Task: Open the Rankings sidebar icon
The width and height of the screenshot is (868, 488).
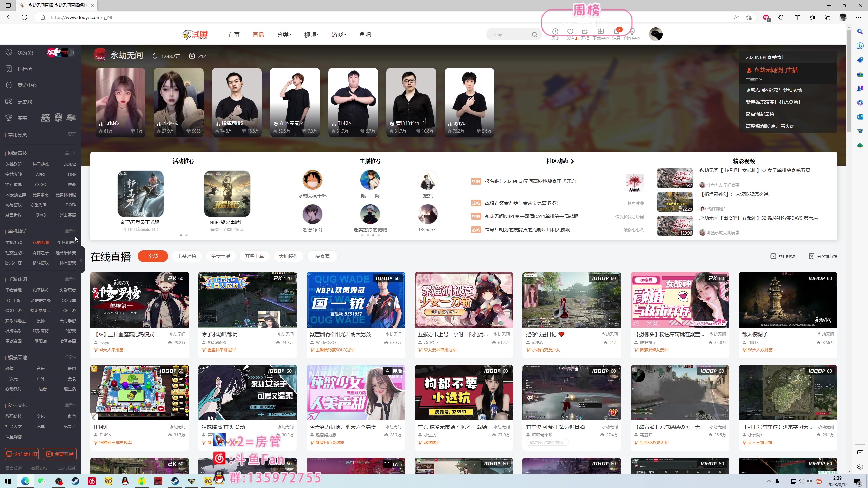Action: point(9,69)
